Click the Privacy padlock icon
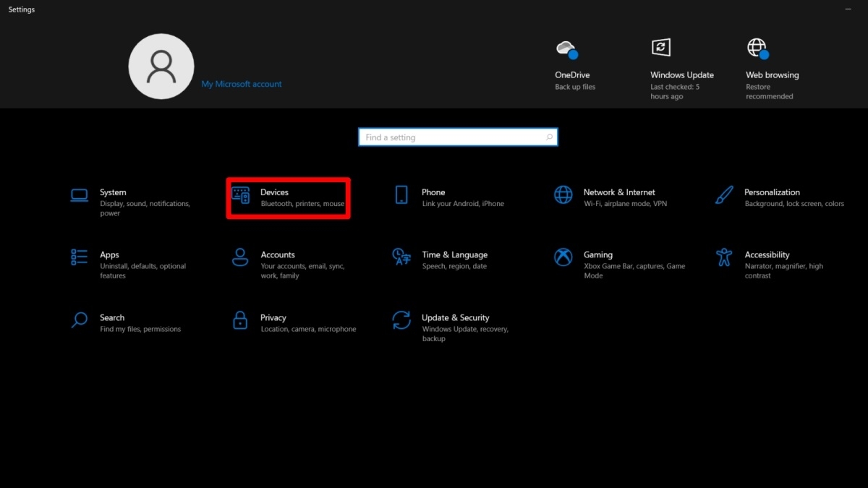Image resolution: width=868 pixels, height=488 pixels. (x=240, y=320)
